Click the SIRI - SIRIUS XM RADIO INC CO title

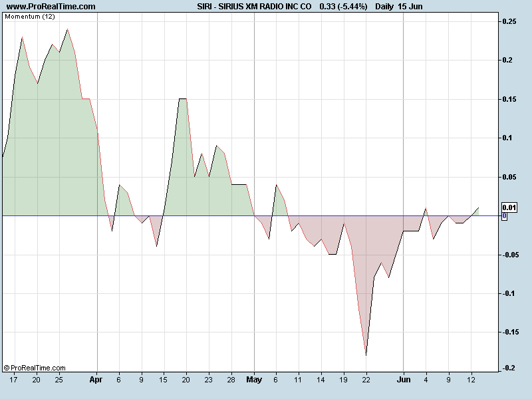tap(254, 7)
